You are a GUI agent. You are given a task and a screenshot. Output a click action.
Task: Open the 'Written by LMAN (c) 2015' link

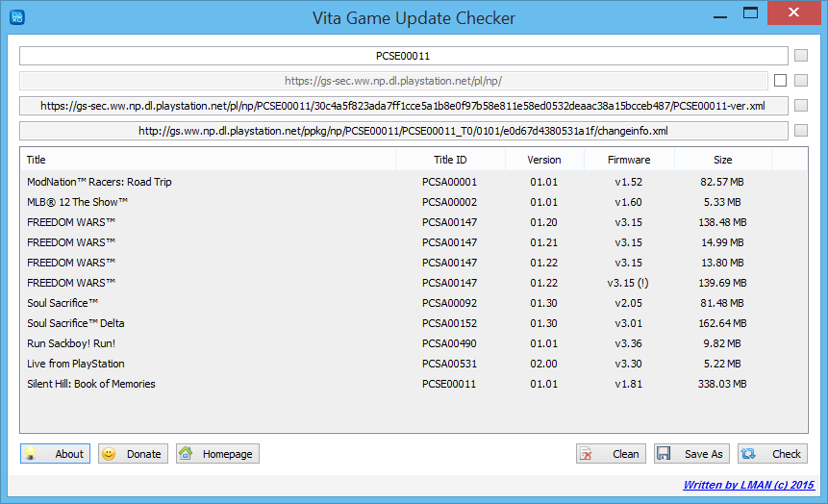tap(748, 486)
